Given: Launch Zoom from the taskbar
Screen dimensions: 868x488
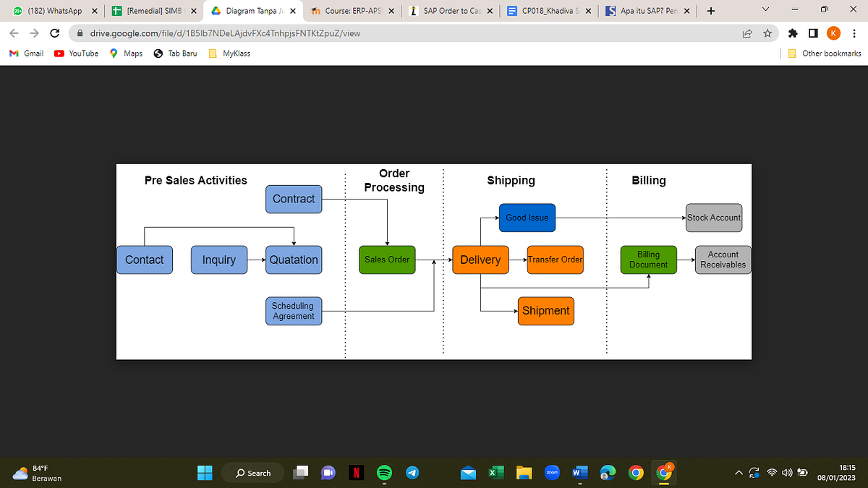Looking at the screenshot, I should coord(552,472).
